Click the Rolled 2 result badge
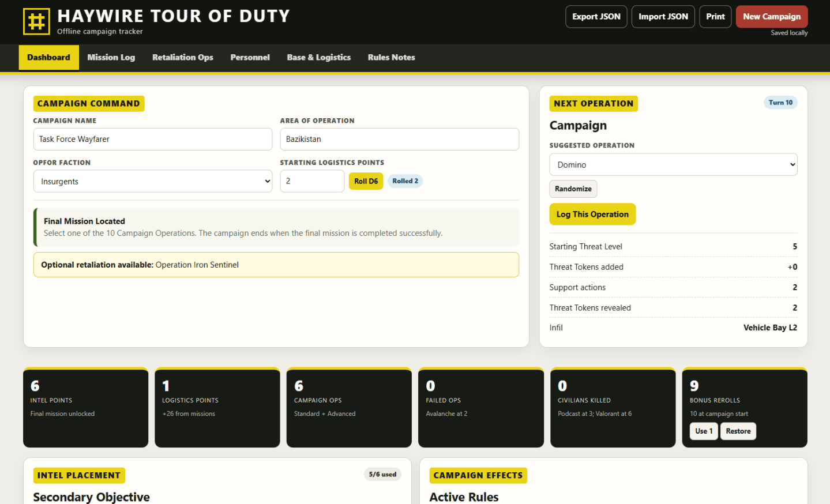This screenshot has height=504, width=830. pos(405,181)
